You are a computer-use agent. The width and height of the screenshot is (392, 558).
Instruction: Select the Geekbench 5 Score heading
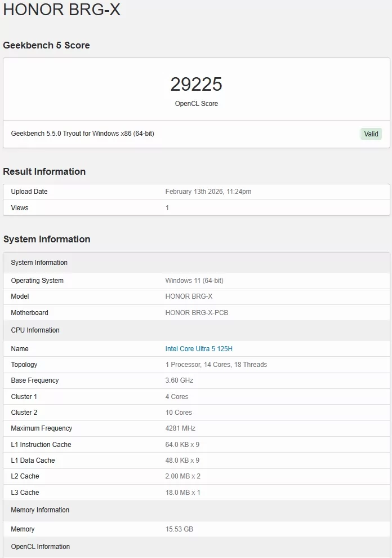tap(46, 46)
